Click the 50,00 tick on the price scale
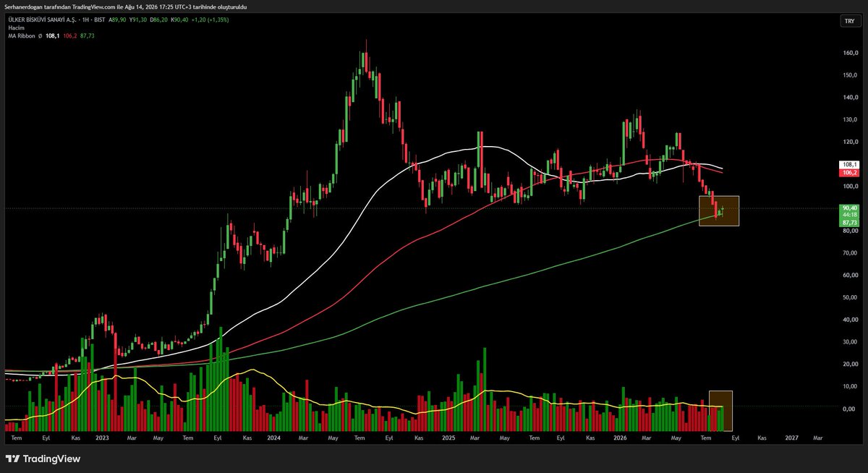This screenshot has height=473, width=868. point(849,298)
